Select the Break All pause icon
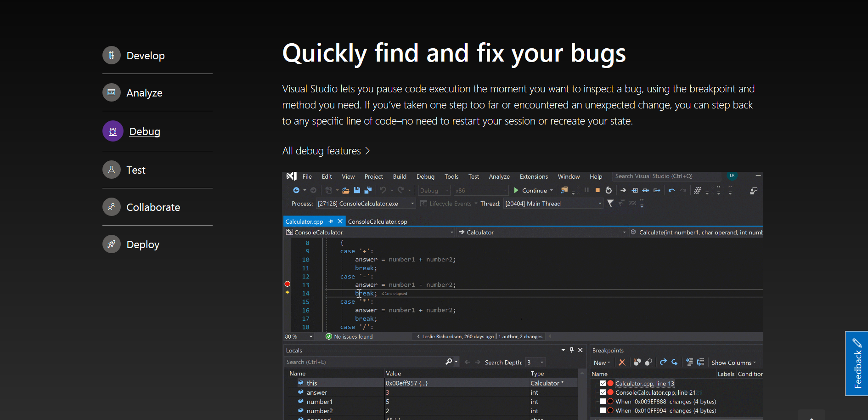868x420 pixels. coord(586,190)
